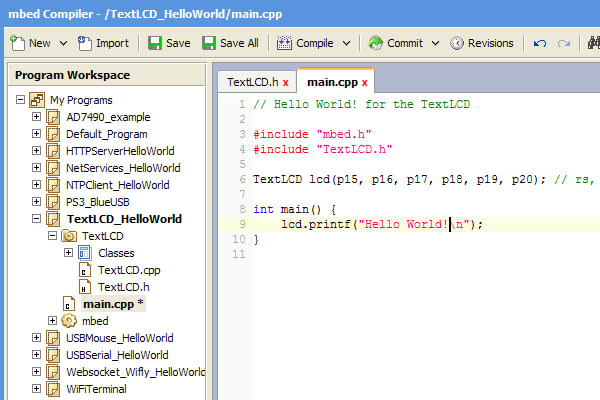Select TextLCD.cpp in the workspace tree
This screenshot has width=600, height=400.
click(x=129, y=270)
